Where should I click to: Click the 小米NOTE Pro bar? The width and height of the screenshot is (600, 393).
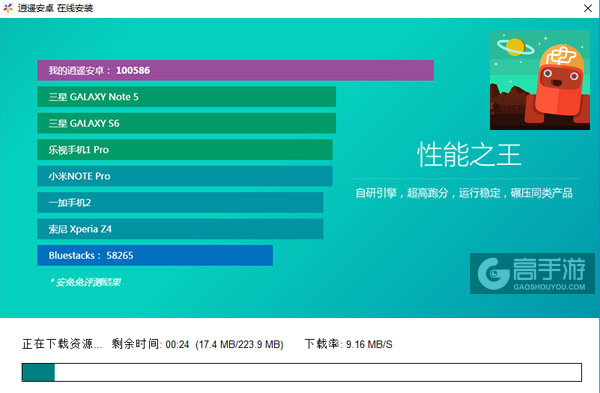click(x=185, y=176)
